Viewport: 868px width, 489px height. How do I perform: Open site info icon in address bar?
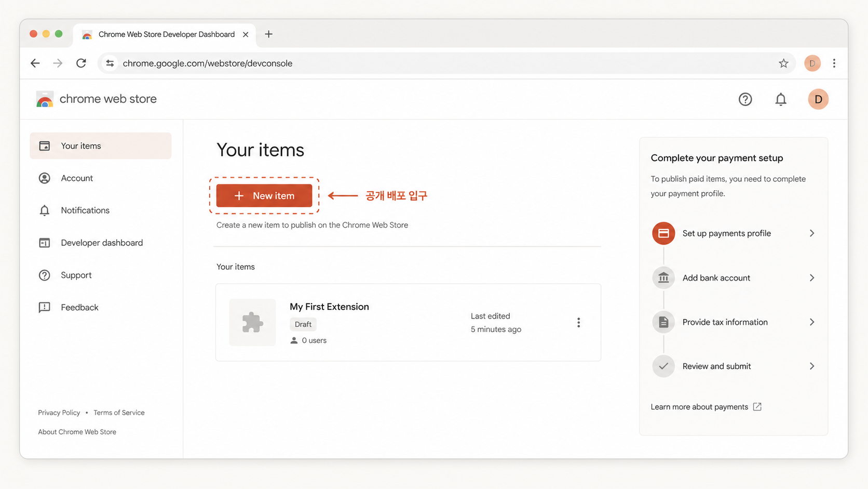(x=110, y=63)
